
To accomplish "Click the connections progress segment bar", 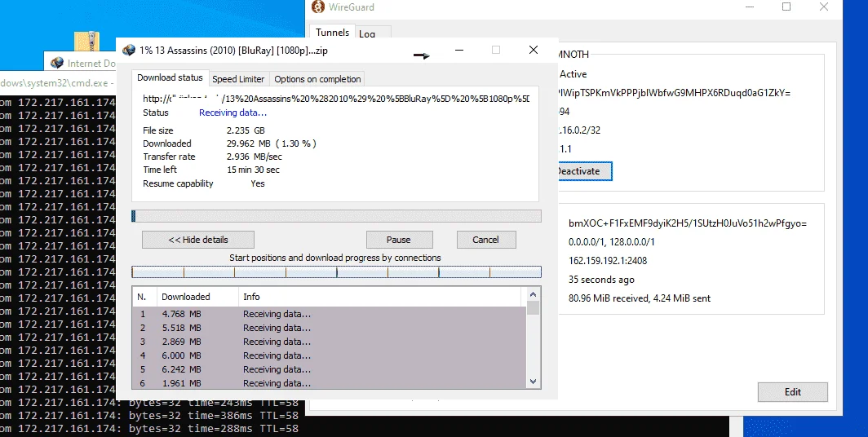I will pos(337,271).
